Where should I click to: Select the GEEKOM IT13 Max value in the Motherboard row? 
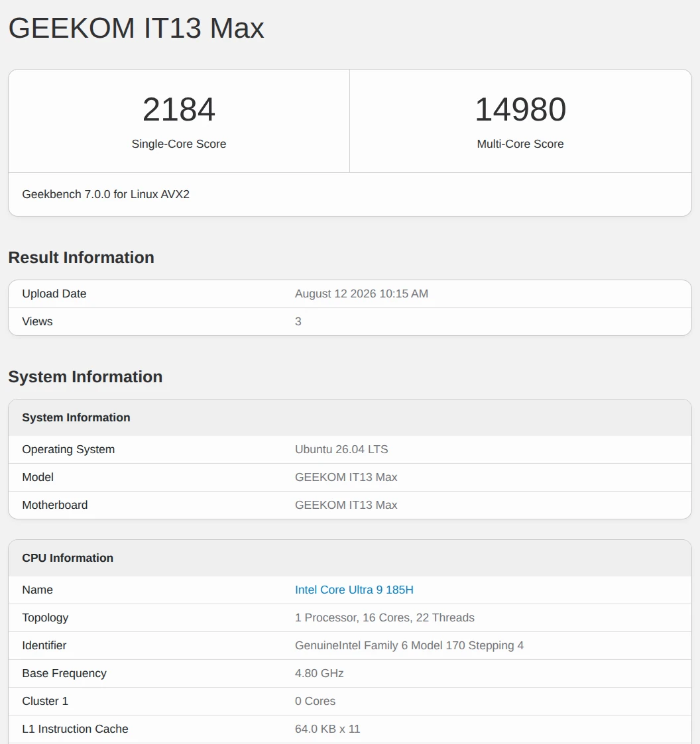346,505
